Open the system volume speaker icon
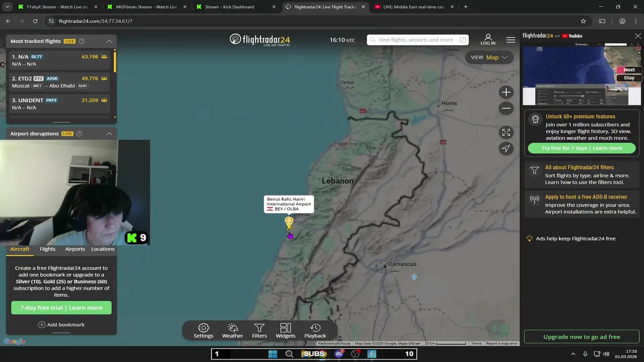The height and width of the screenshot is (362, 644). (606, 354)
